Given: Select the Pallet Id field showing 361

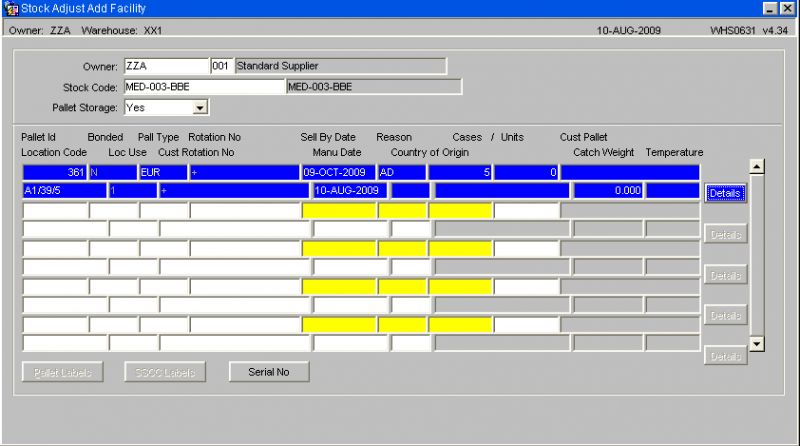Looking at the screenshot, I should [55, 172].
